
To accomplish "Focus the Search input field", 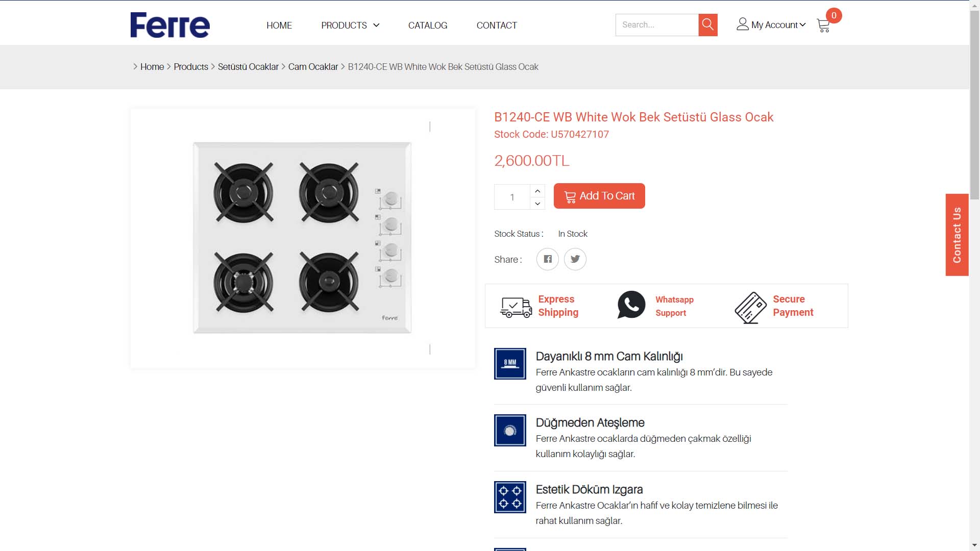I will tap(657, 25).
